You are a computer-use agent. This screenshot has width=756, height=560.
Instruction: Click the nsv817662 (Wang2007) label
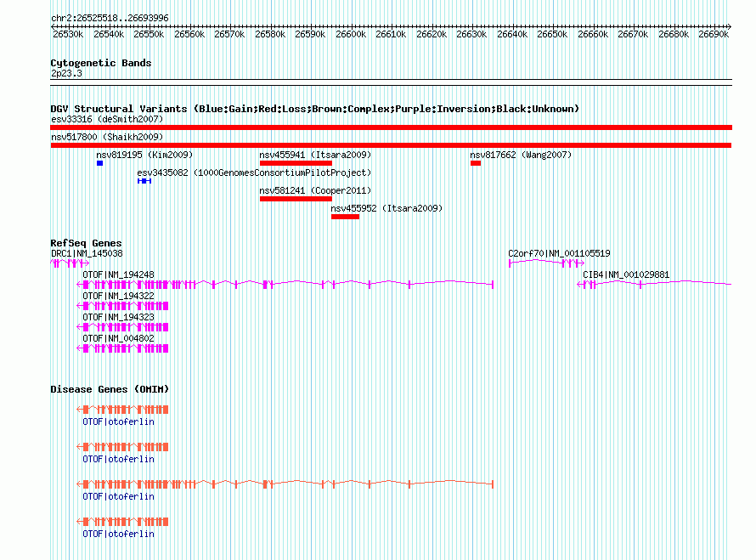521,155
